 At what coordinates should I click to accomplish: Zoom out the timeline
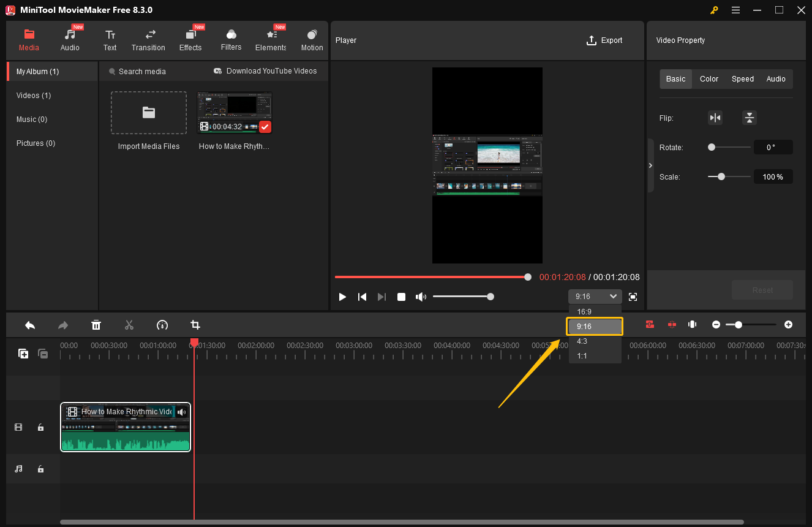716,324
